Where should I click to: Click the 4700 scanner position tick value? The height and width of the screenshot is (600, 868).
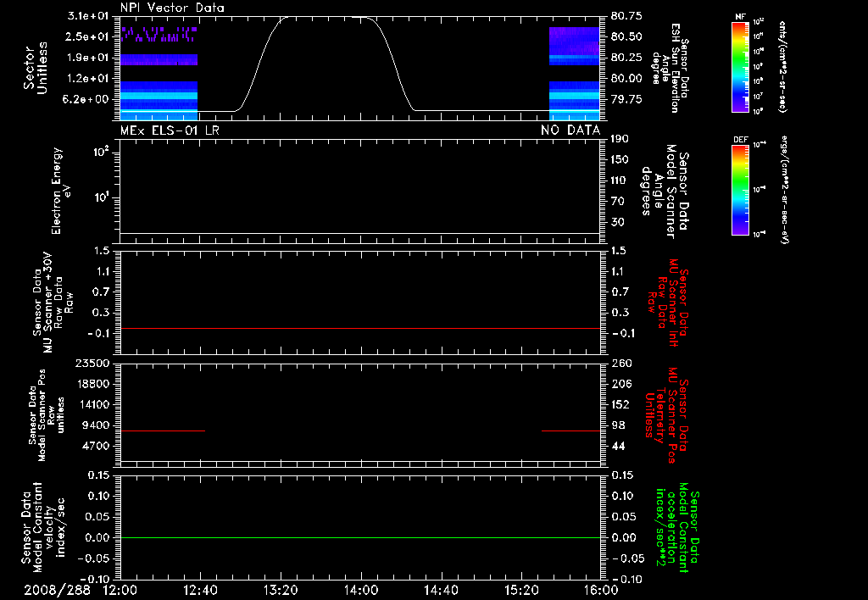click(95, 446)
